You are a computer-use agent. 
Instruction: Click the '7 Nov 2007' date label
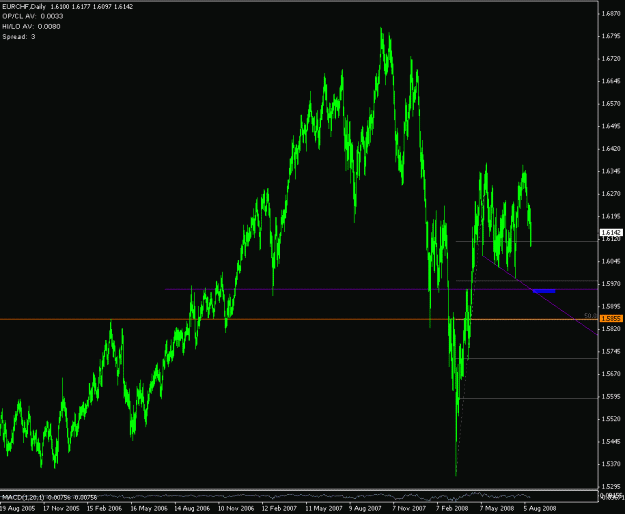(409, 508)
